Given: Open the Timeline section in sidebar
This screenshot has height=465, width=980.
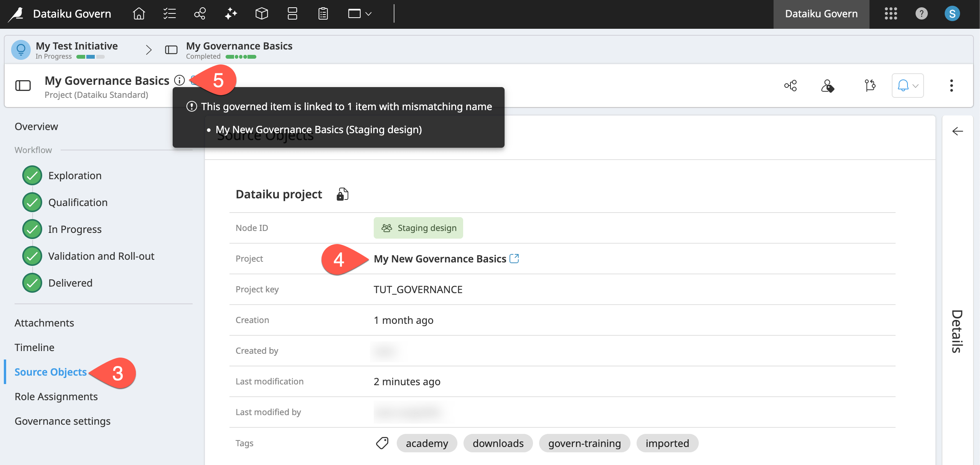Looking at the screenshot, I should click(x=34, y=347).
